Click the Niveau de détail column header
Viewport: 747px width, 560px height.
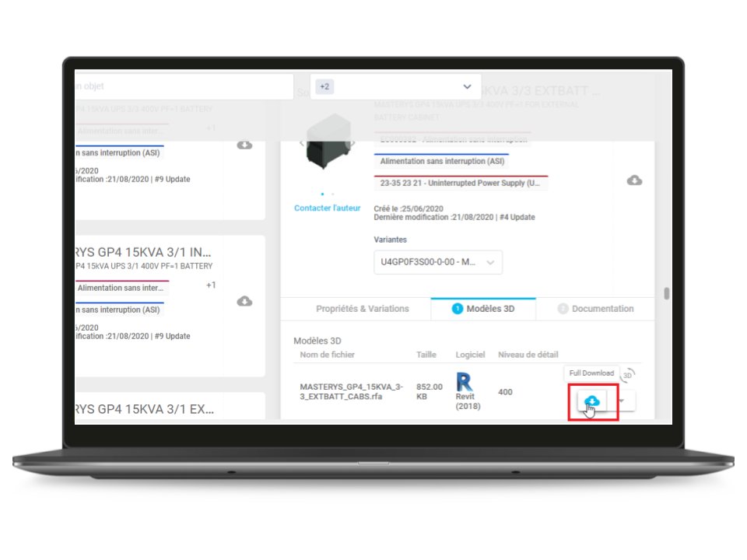tap(528, 355)
